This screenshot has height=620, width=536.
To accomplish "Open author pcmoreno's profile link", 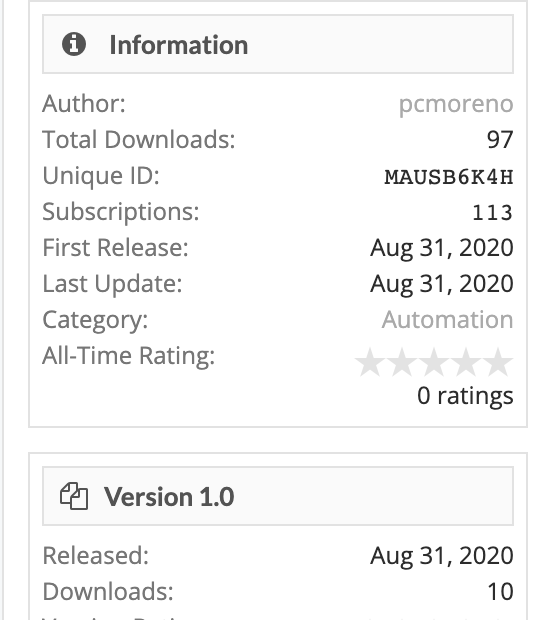I will tap(456, 104).
